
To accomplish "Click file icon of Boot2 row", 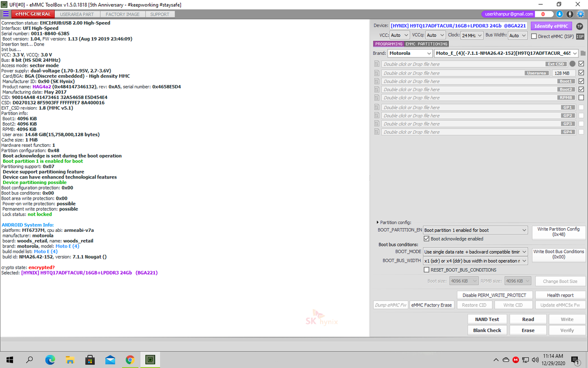I will point(377,90).
